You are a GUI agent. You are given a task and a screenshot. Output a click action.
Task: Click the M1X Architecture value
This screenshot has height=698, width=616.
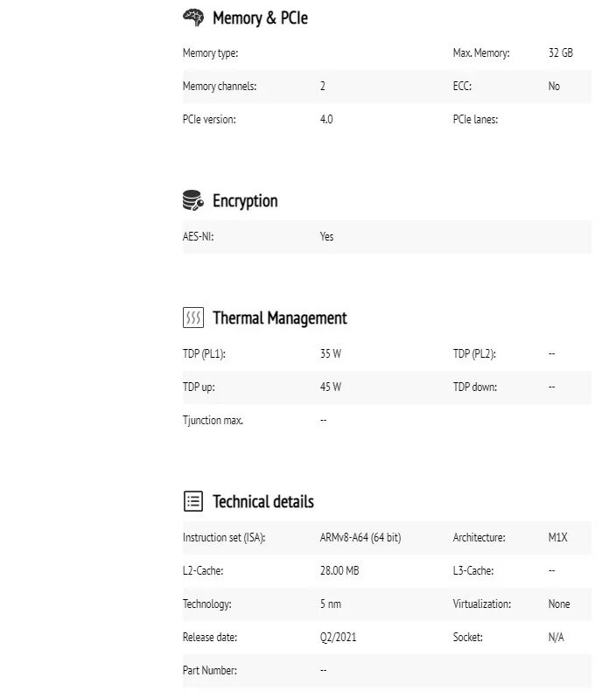(x=557, y=538)
